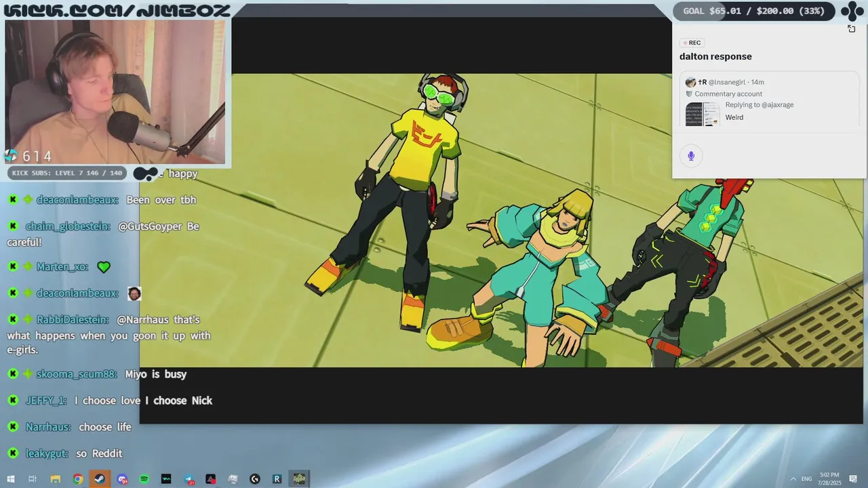Click RabbiDalestein username in chat
This screenshot has height=488, width=868.
pos(73,320)
